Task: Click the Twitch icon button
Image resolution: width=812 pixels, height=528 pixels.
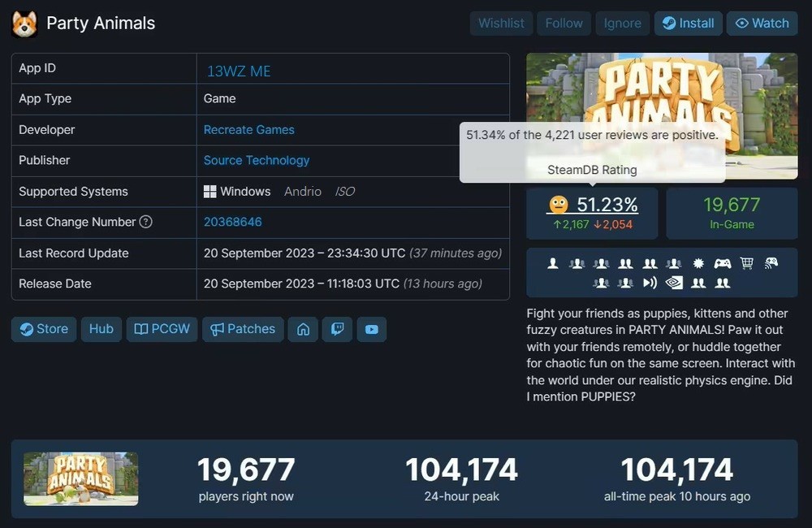Action: (x=337, y=329)
